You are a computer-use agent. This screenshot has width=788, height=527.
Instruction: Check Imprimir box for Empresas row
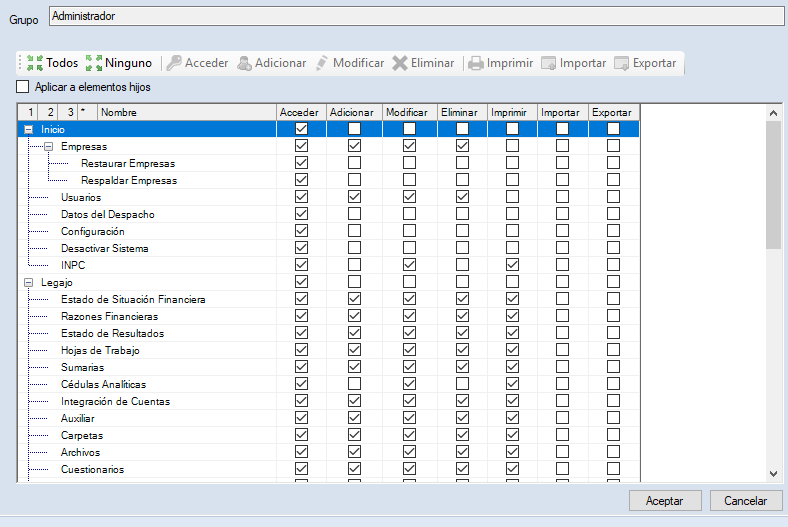[x=512, y=146]
